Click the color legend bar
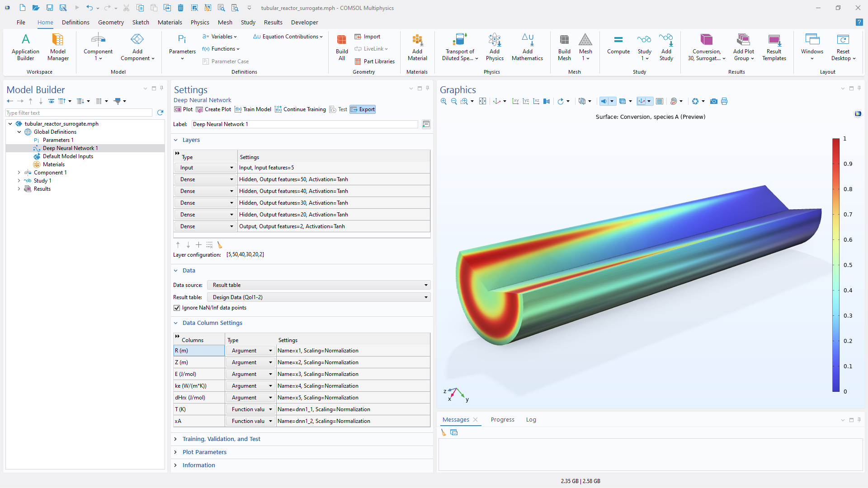Viewport: 868px width, 488px height. (835, 265)
